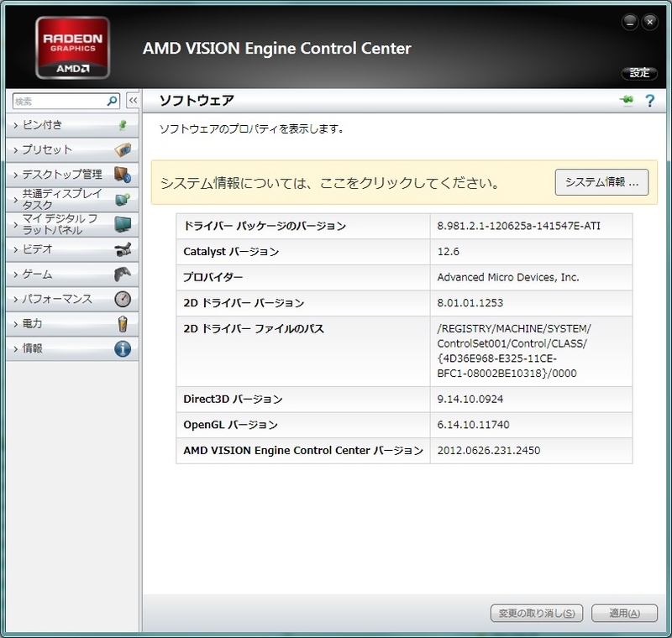Click the 2D ドライバー ファイルのパス label
The width and height of the screenshot is (672, 638).
pyautogui.click(x=254, y=328)
